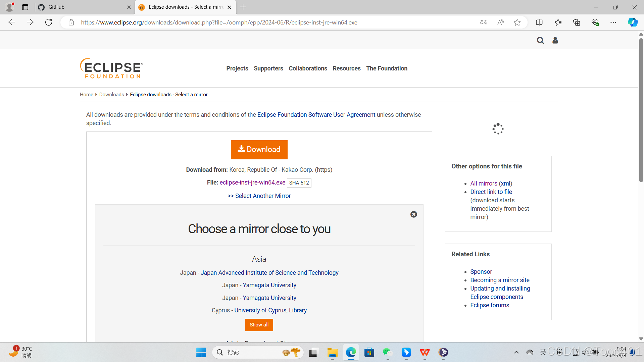Close the mirror chooser panel
Viewport: 644px width, 362px height.
414,214
